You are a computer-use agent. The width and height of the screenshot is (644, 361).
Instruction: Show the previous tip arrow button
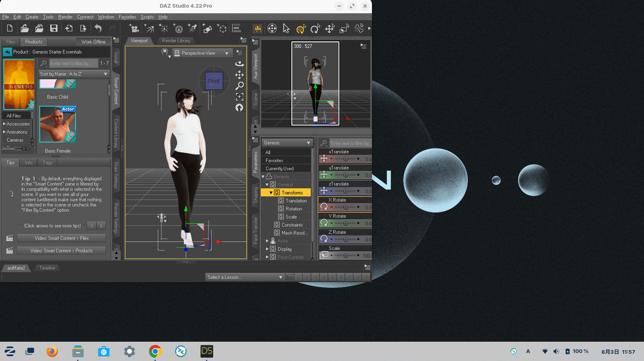[92, 226]
